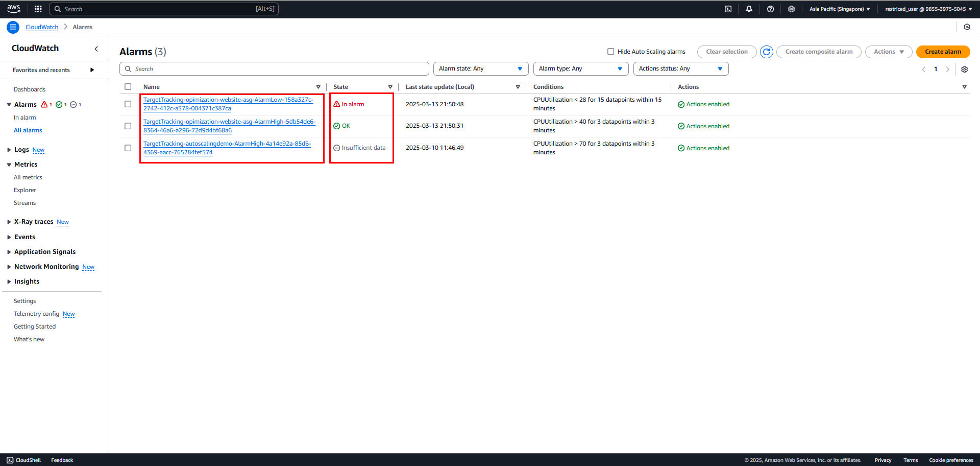
Task: Go to In alarm in sidebar
Action: click(x=24, y=118)
